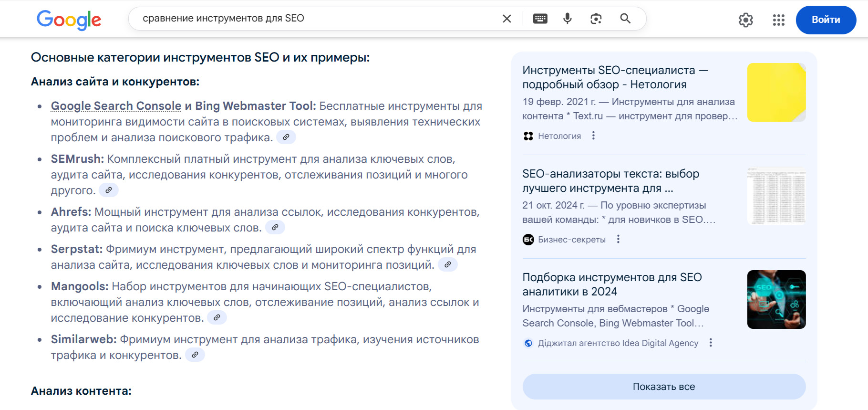Click the Нетология source name
The height and width of the screenshot is (410, 868).
point(559,136)
